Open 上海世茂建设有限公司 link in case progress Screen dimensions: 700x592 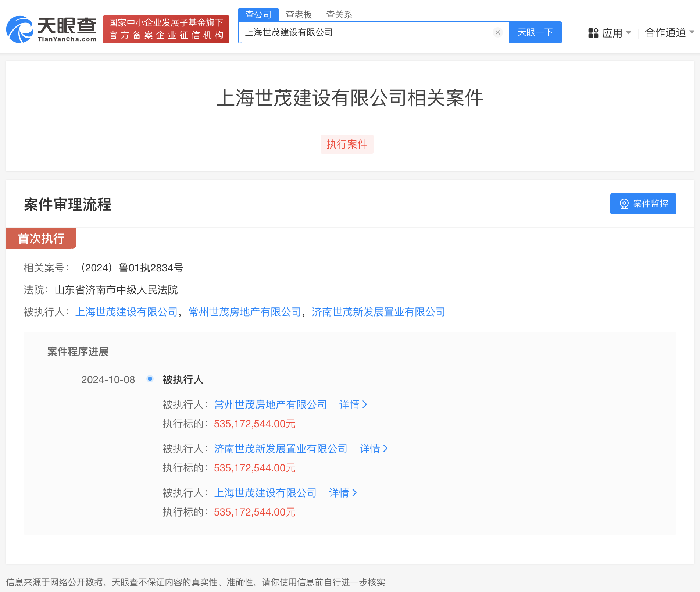click(x=265, y=493)
